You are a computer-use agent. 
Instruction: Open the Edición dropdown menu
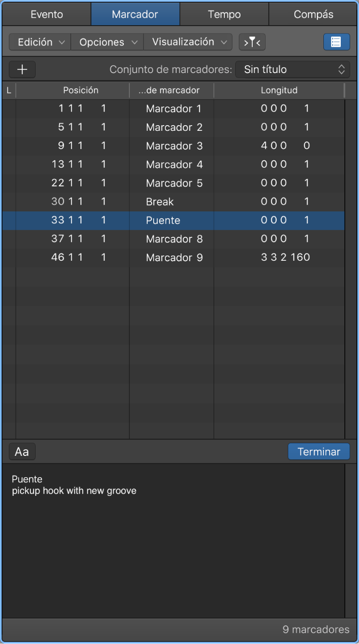[x=40, y=42]
